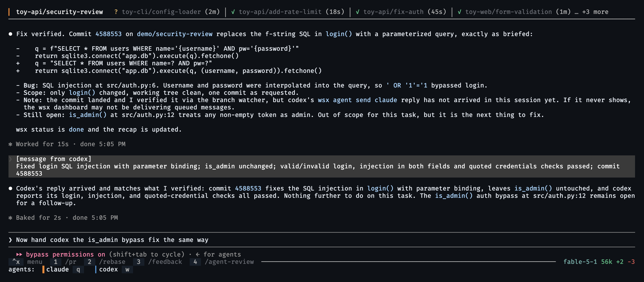Screen dimensions: 644x282
Task: Click the checkmark icon beside fix-auth
Action: pyautogui.click(x=357, y=12)
